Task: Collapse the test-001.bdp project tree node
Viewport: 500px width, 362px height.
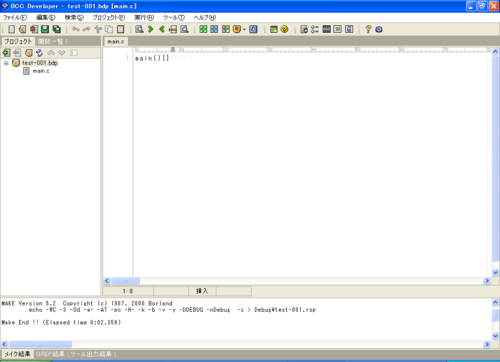Action: (x=6, y=63)
